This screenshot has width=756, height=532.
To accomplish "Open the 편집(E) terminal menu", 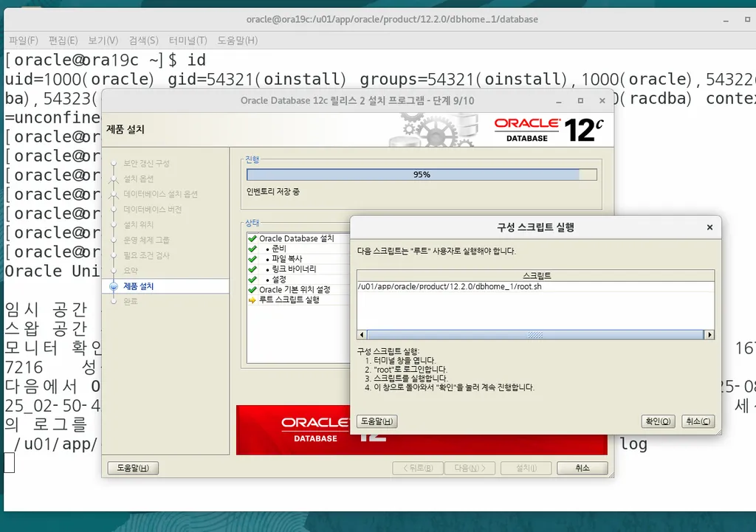I will (63, 41).
